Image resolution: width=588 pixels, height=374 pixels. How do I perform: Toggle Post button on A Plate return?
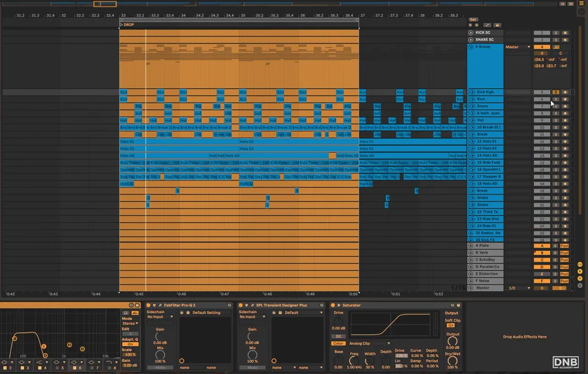565,246
